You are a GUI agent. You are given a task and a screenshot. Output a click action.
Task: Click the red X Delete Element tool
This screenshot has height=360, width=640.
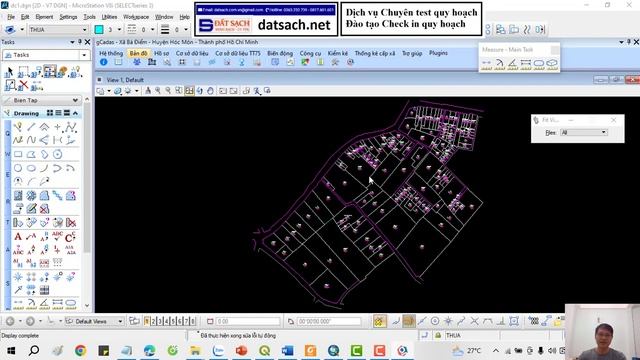point(24,85)
